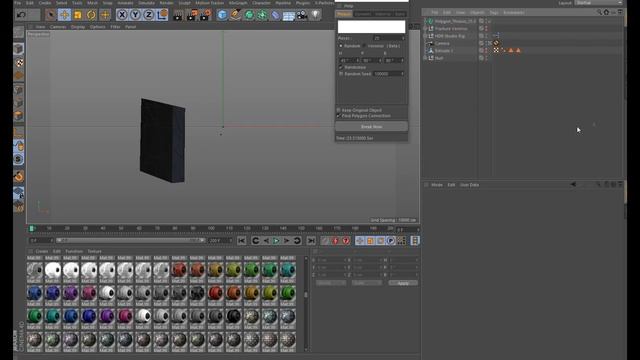The width and height of the screenshot is (640, 360).
Task: Open the Render Settings icon
Action: click(x=205, y=16)
